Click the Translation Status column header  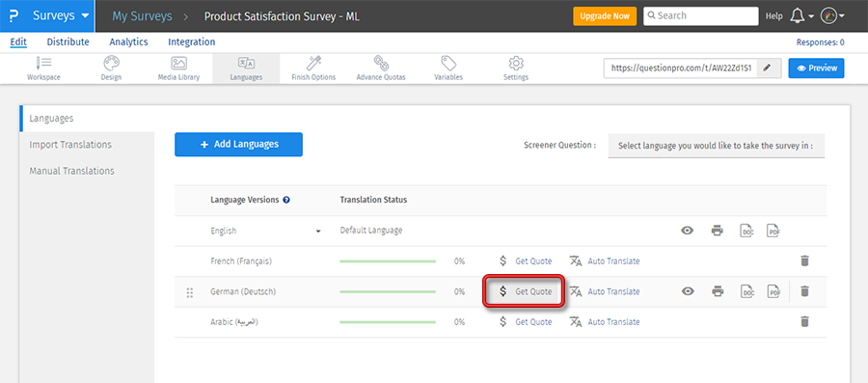[373, 200]
